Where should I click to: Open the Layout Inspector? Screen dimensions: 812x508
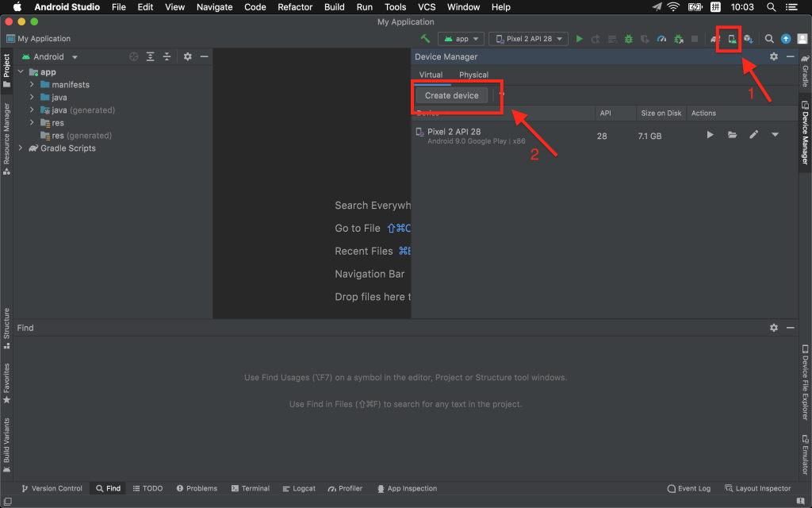click(757, 488)
